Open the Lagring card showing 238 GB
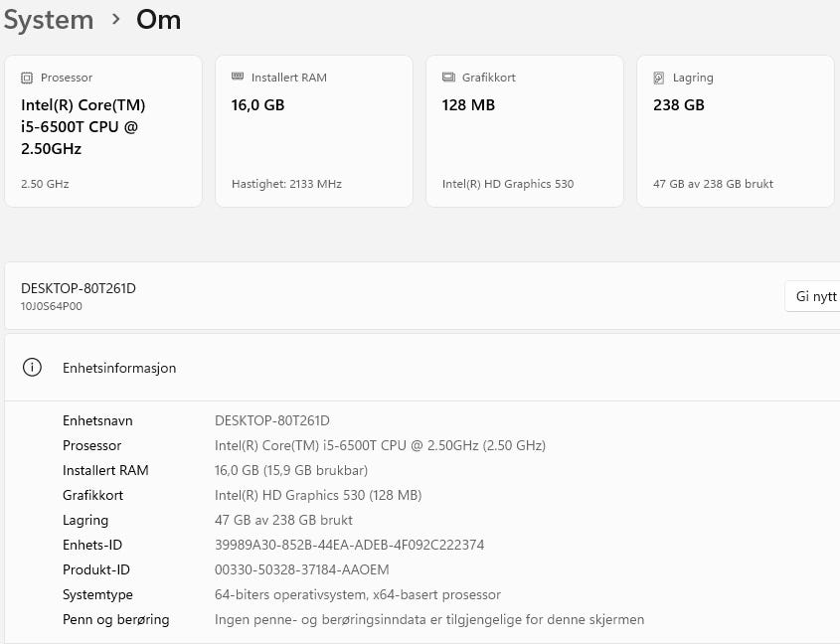The image size is (840, 644). [x=736, y=131]
